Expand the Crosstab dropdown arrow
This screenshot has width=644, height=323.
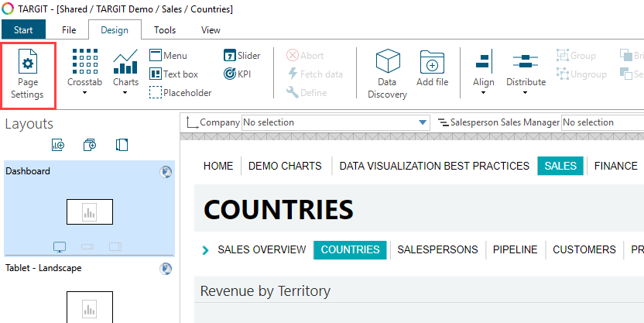click(84, 93)
